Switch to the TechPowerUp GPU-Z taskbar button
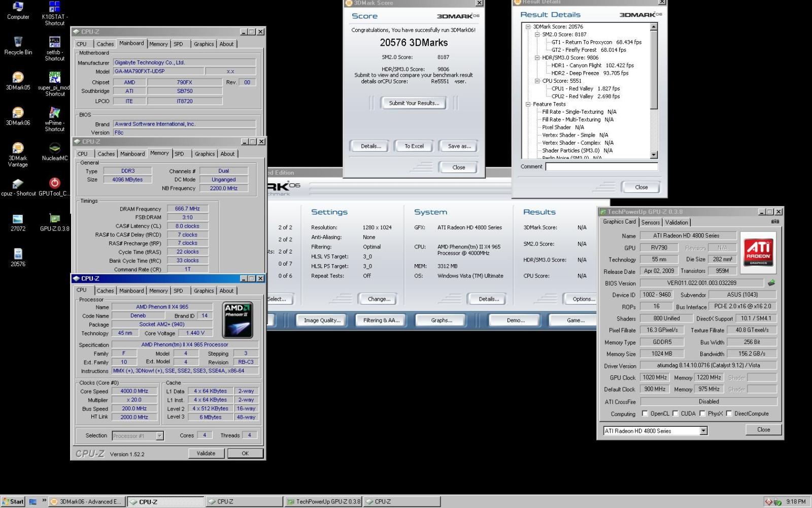Image resolution: width=812 pixels, height=508 pixels. coord(323,502)
